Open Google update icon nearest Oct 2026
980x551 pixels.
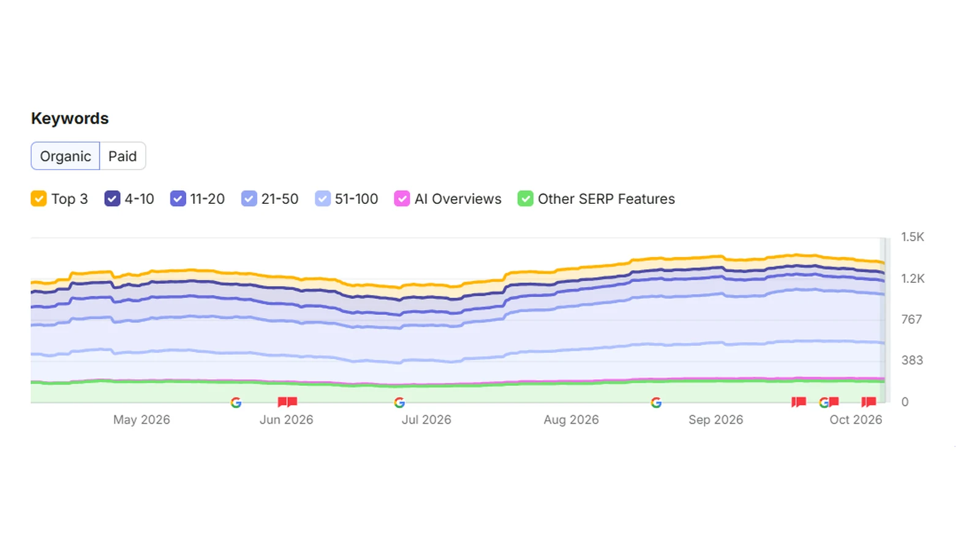click(824, 402)
